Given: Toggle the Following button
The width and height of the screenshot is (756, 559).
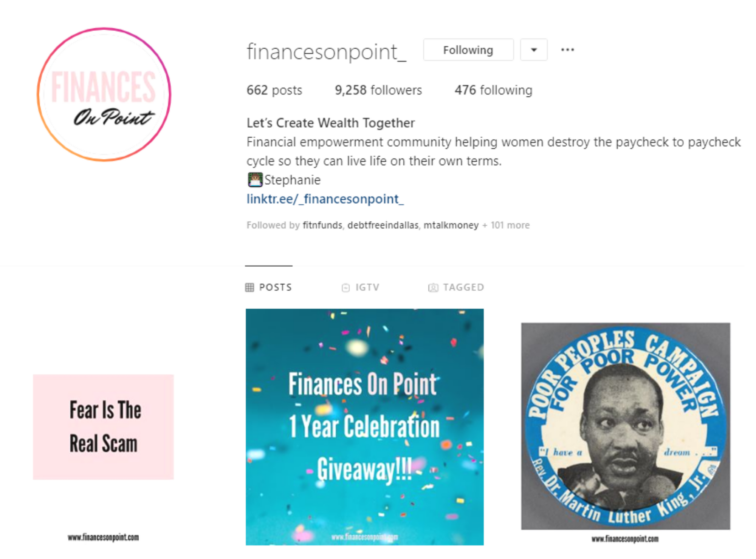Looking at the screenshot, I should point(468,50).
